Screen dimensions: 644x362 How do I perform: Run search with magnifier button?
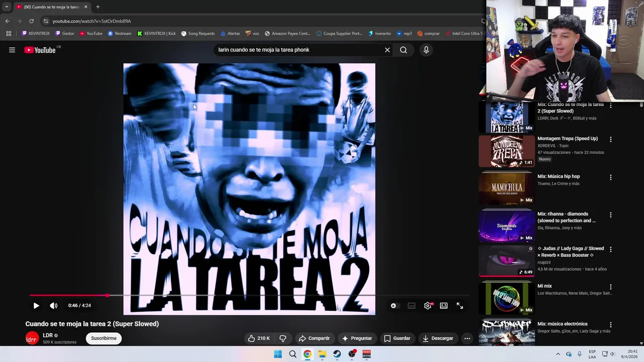(x=404, y=50)
